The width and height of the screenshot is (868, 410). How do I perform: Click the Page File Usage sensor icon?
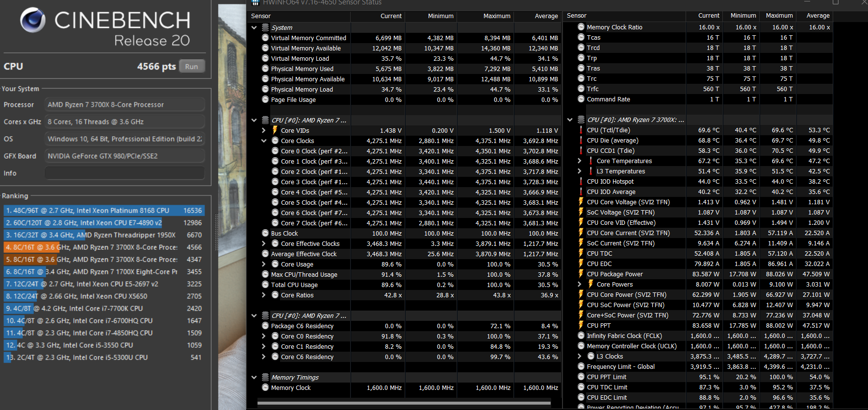(x=265, y=99)
